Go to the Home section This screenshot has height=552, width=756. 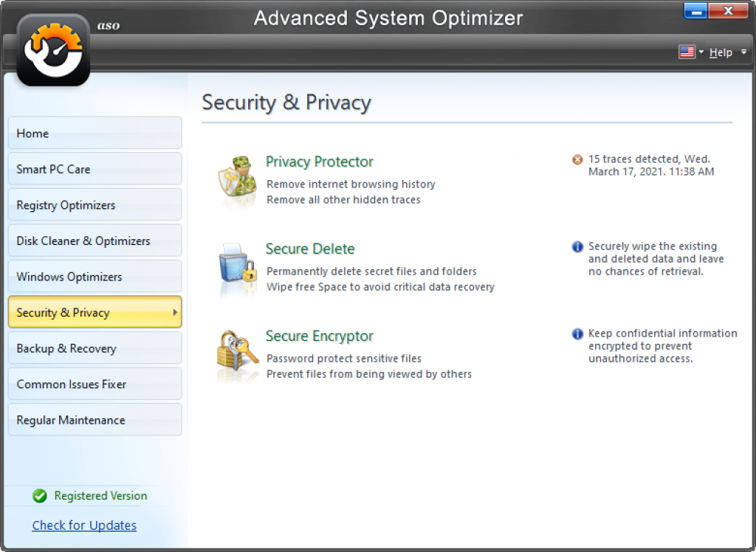[x=95, y=133]
